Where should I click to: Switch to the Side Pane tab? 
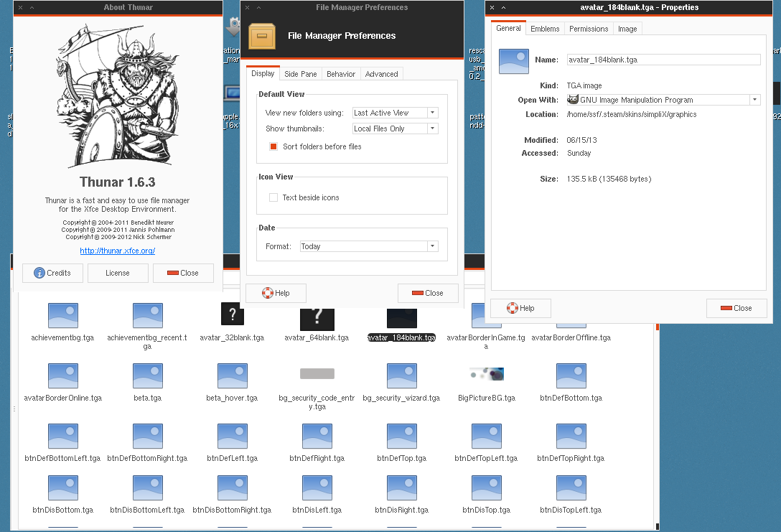(x=300, y=74)
